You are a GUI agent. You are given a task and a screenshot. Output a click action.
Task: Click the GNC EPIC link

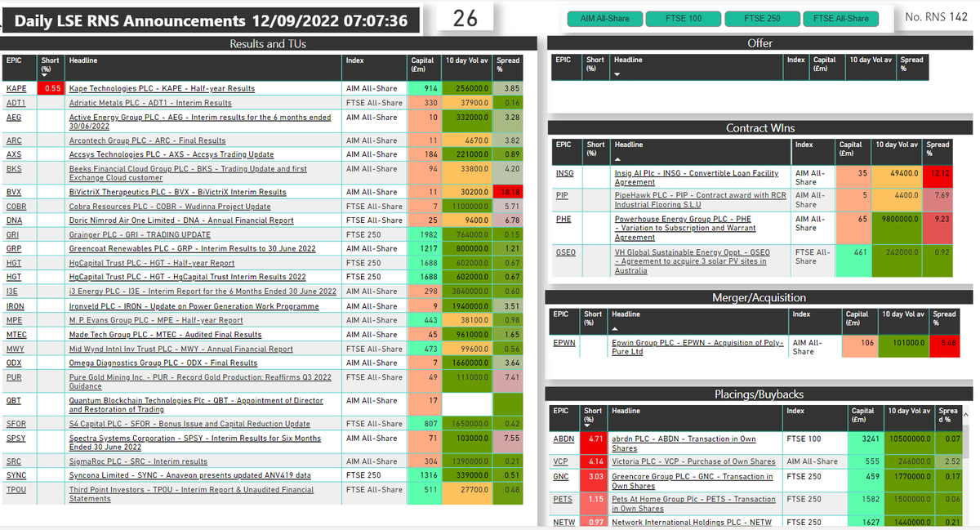coord(563,477)
